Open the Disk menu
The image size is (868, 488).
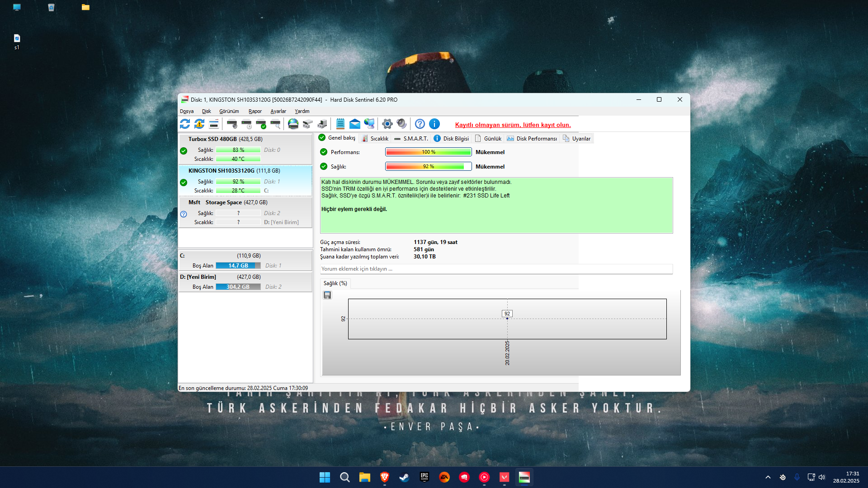(x=206, y=111)
